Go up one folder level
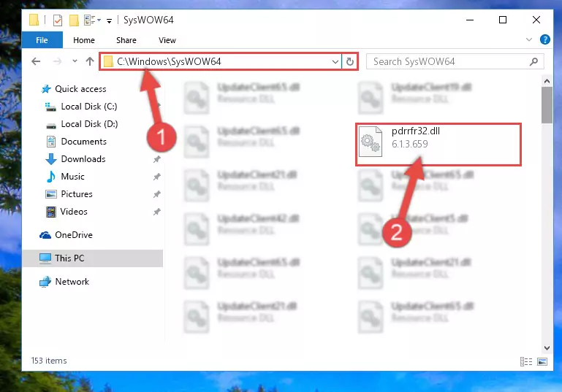The image size is (562, 392). pyautogui.click(x=90, y=61)
